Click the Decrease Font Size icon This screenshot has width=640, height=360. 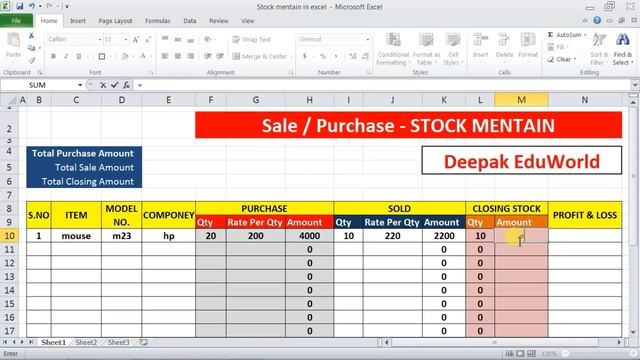tap(148, 40)
